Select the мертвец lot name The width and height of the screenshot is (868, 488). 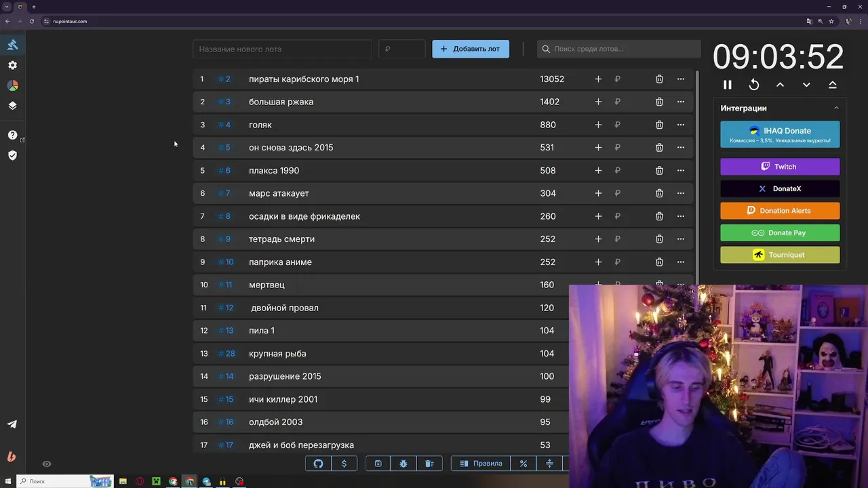coord(267,285)
